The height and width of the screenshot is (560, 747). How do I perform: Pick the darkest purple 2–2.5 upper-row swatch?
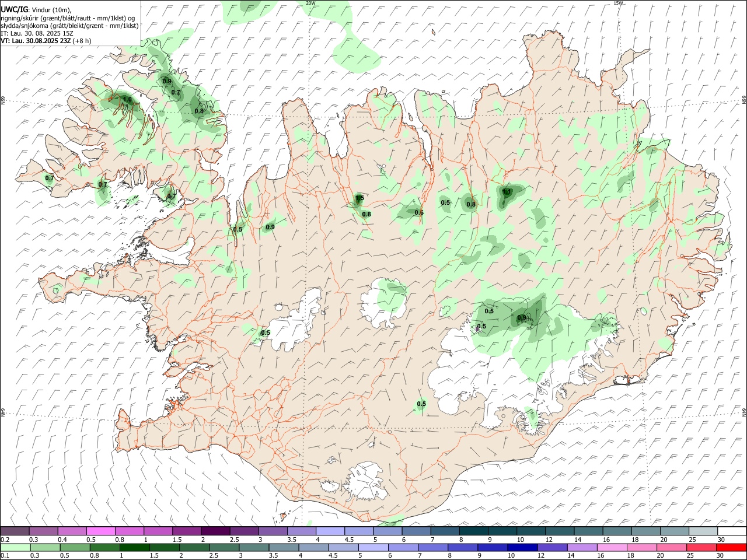(215, 531)
